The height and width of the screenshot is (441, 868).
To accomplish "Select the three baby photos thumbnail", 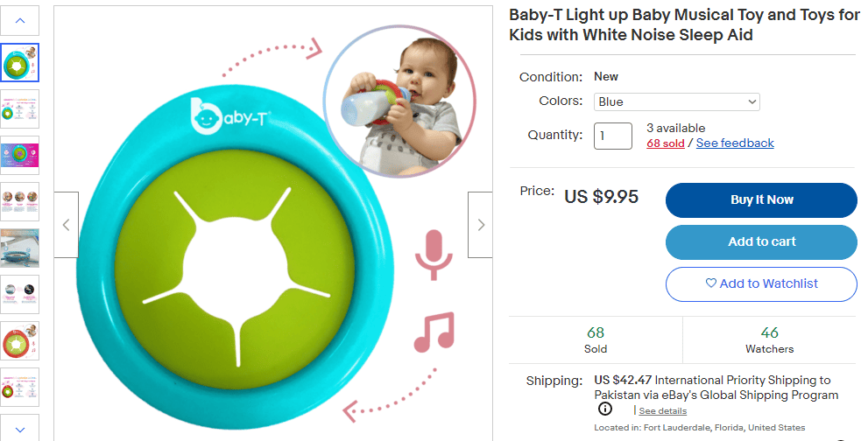I will click(x=20, y=202).
